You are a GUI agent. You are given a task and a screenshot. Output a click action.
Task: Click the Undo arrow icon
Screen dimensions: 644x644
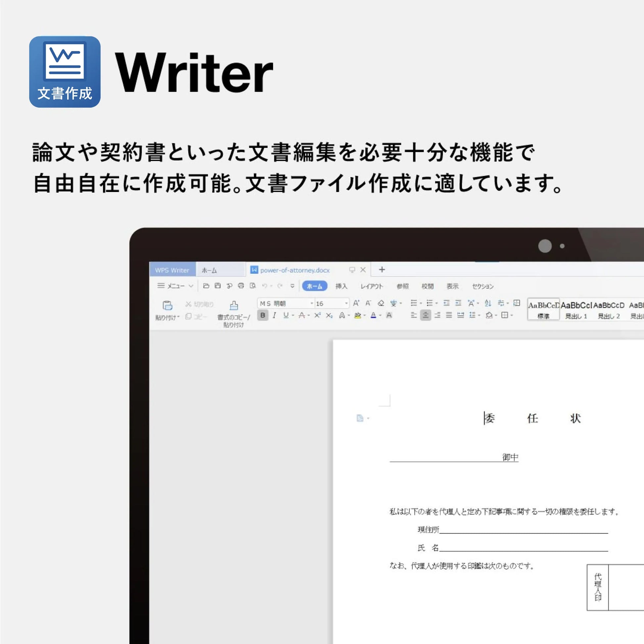pyautogui.click(x=265, y=286)
